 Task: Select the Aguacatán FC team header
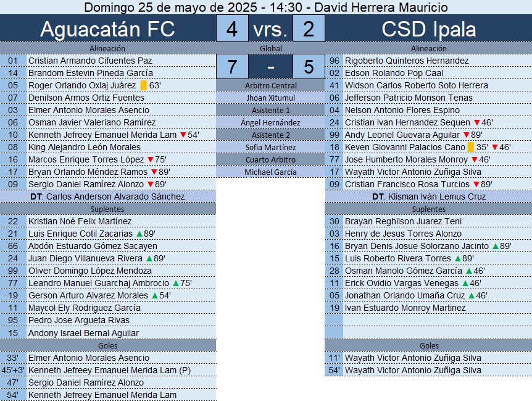107,30
